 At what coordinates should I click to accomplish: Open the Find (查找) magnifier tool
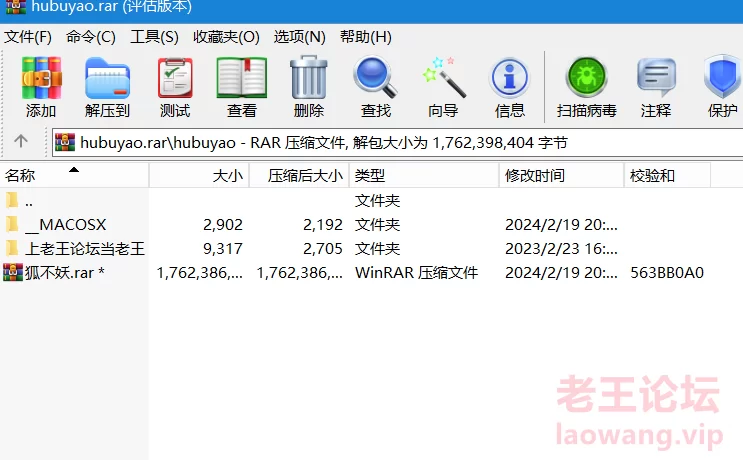(x=375, y=77)
